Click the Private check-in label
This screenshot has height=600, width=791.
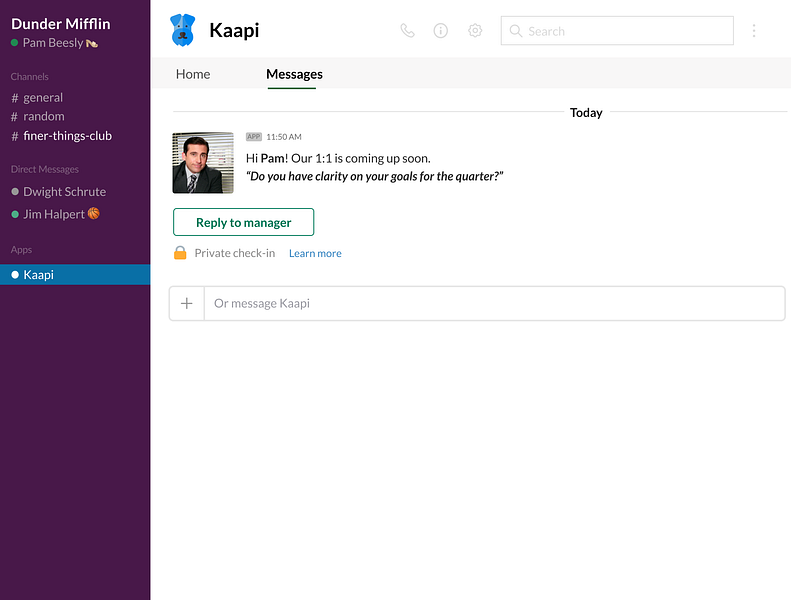(x=235, y=253)
